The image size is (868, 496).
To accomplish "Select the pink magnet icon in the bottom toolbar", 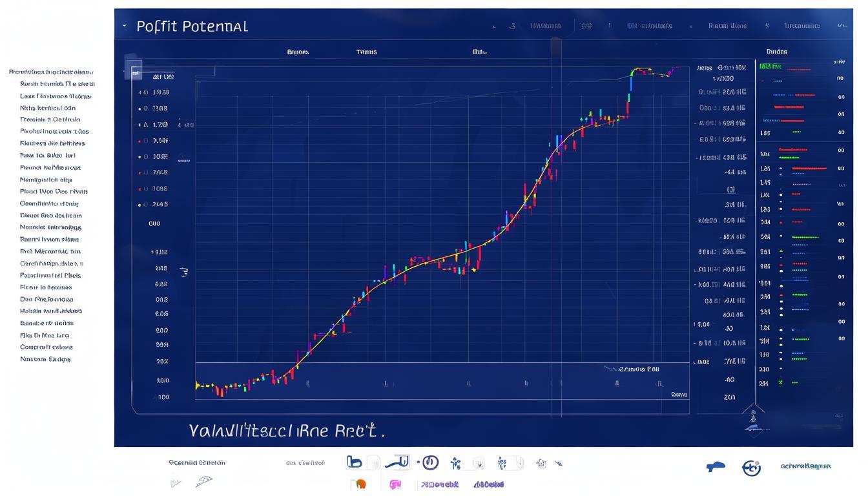I will click(x=395, y=483).
